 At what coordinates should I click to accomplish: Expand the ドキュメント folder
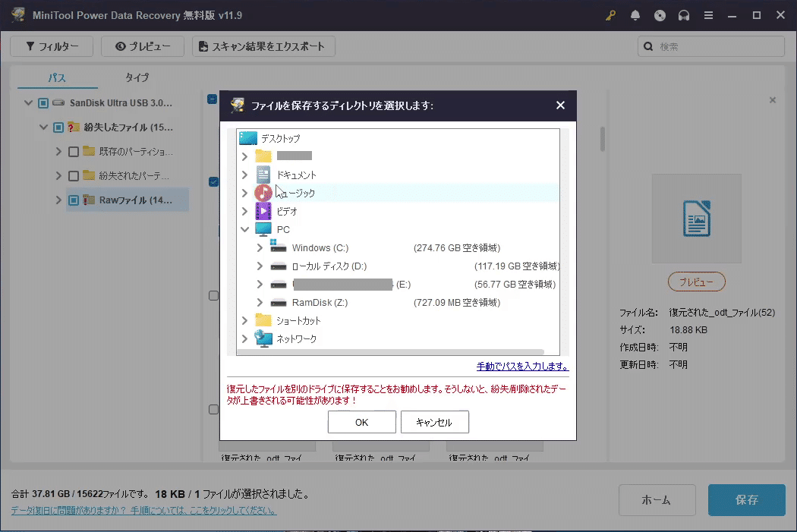244,175
